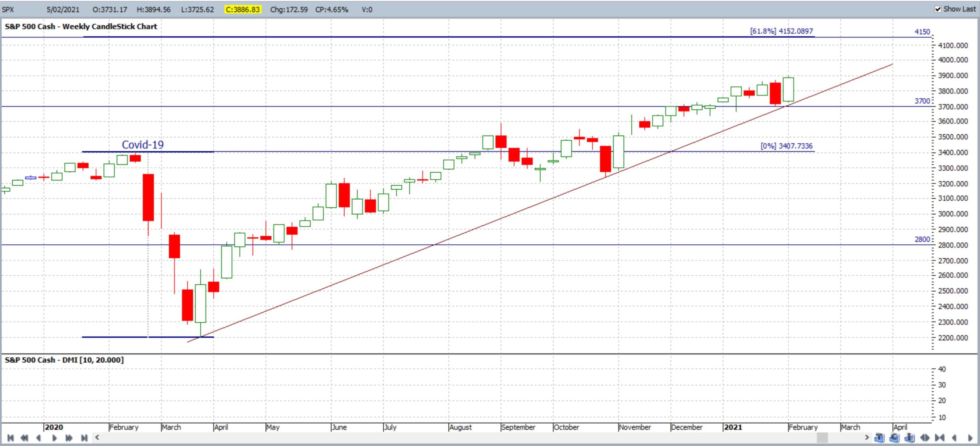
Task: Click the fast forward double-arrow button
Action: pos(69,438)
